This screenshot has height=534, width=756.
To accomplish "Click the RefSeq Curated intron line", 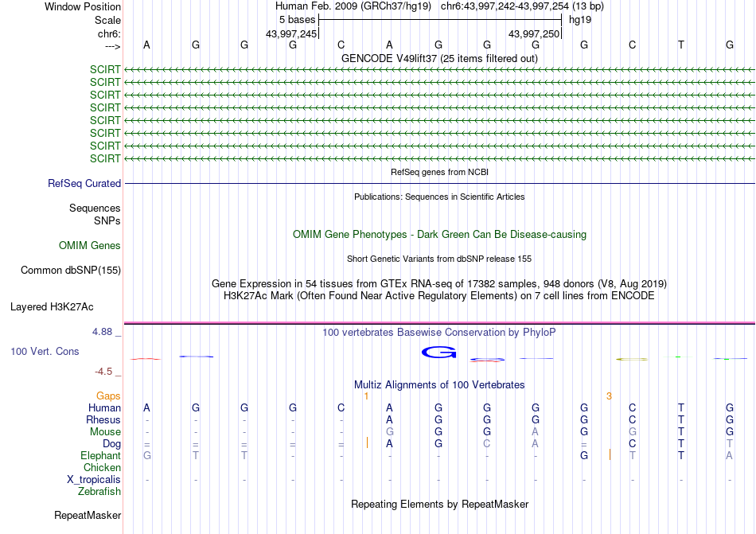I will [x=440, y=184].
